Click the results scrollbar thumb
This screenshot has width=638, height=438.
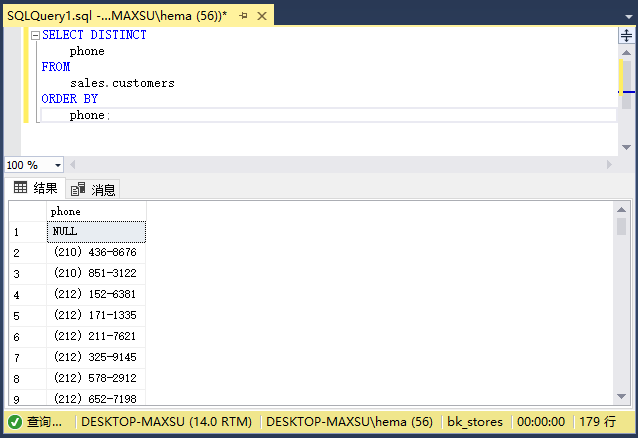(x=621, y=226)
